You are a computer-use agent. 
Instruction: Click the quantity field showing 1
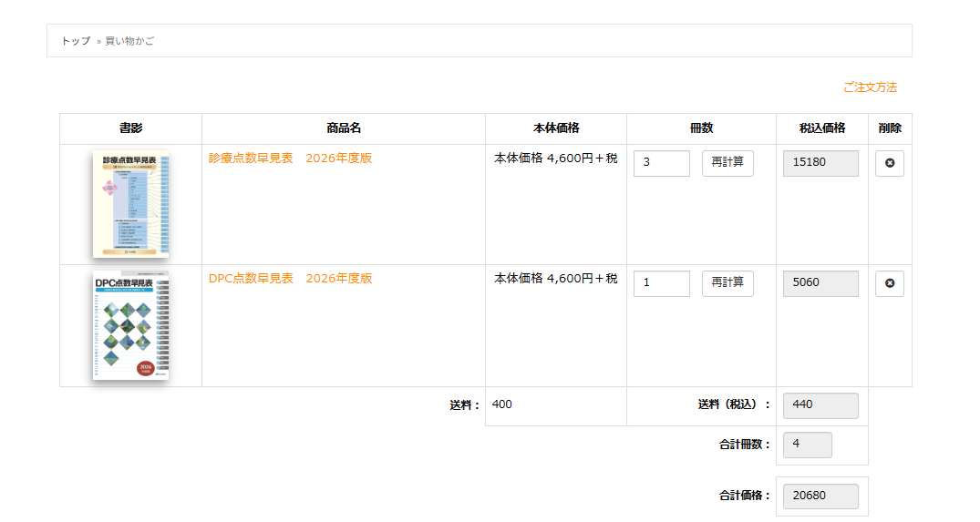click(x=661, y=283)
